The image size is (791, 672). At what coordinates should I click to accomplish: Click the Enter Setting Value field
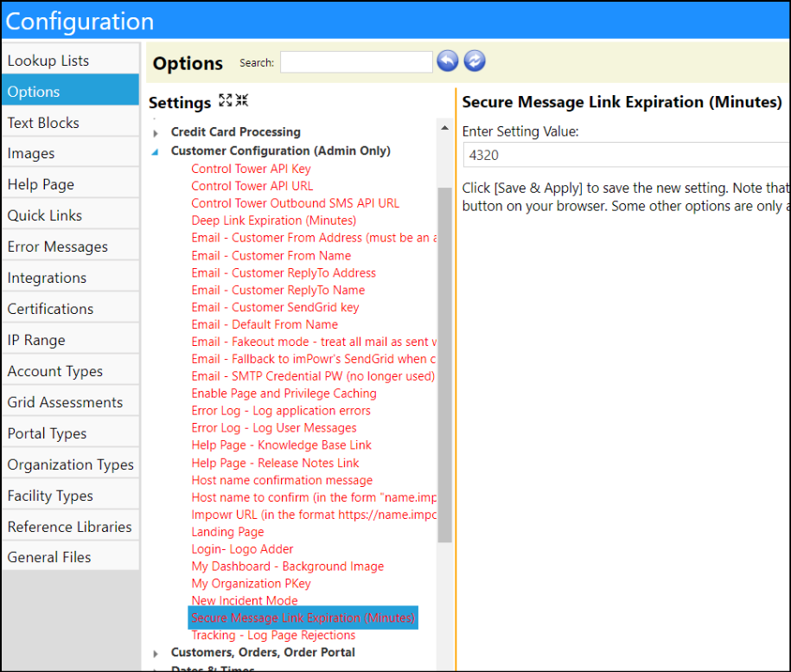pyautogui.click(x=627, y=155)
